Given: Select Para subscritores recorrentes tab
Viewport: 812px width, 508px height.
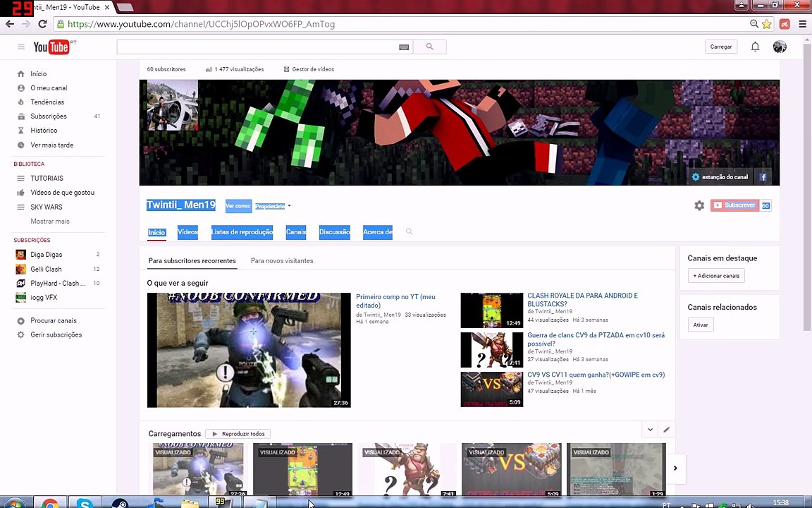Looking at the screenshot, I should (192, 261).
